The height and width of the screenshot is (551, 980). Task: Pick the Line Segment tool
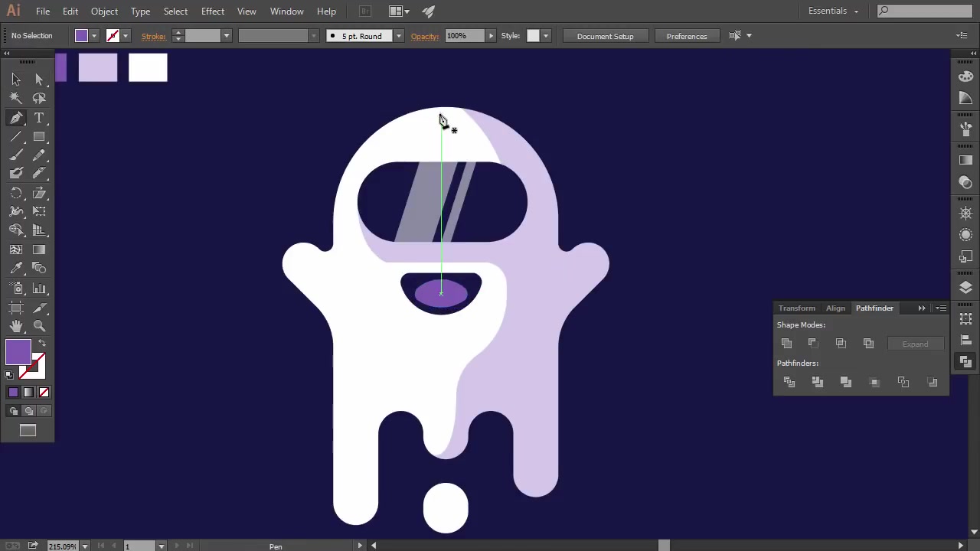tap(16, 137)
